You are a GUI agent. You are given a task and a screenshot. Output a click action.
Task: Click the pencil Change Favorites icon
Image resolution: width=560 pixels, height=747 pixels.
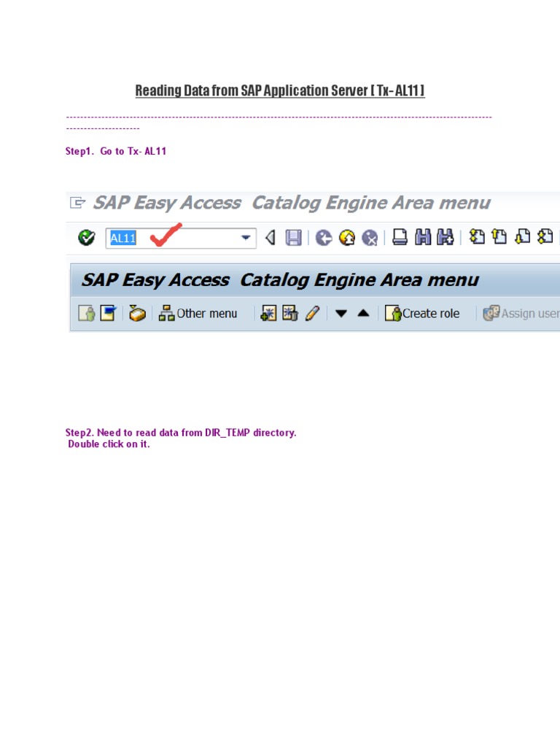pos(313,314)
